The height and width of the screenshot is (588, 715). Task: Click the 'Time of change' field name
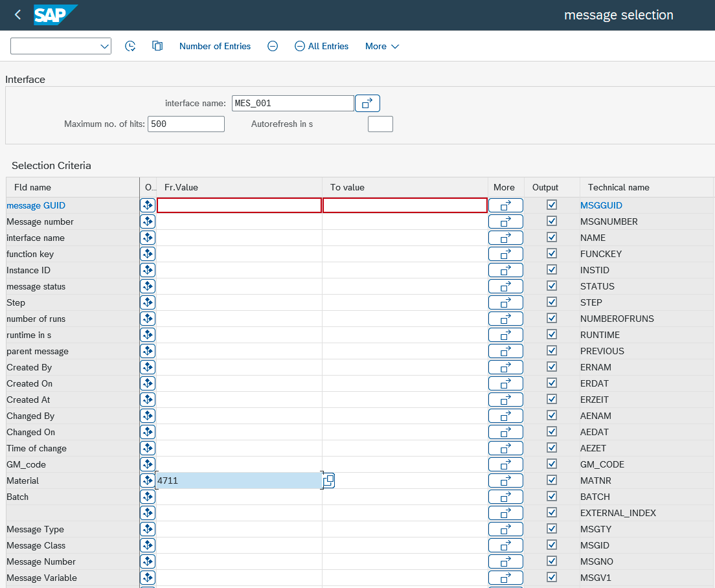pyautogui.click(x=36, y=449)
